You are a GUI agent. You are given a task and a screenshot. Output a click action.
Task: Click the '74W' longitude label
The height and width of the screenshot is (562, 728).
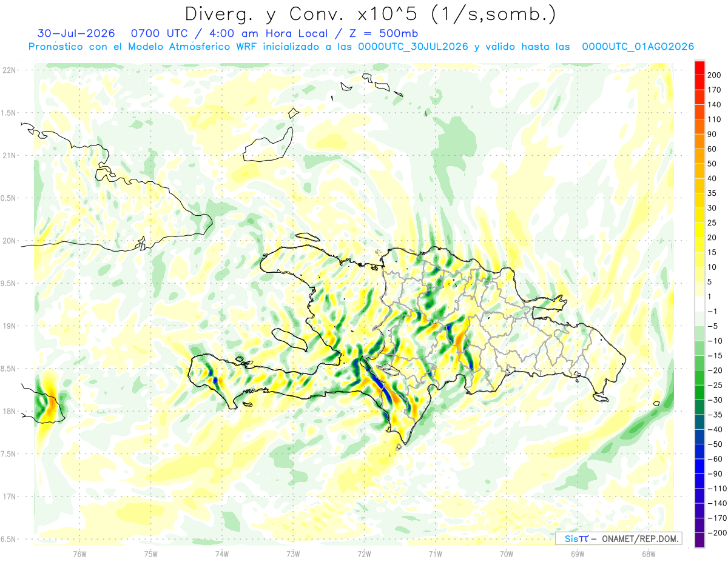click(x=222, y=554)
